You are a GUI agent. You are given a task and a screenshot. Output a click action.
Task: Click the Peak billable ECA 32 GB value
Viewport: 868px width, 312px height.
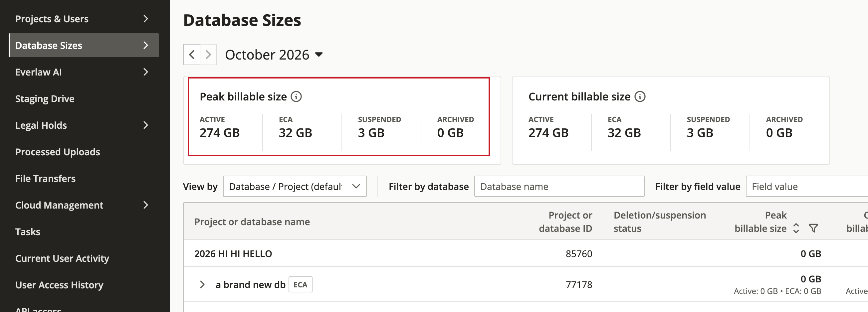(296, 133)
